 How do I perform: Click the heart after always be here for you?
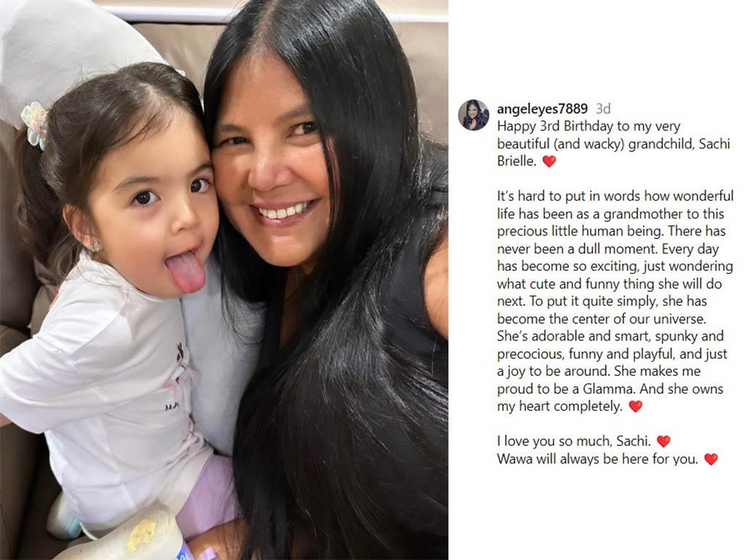point(711,459)
